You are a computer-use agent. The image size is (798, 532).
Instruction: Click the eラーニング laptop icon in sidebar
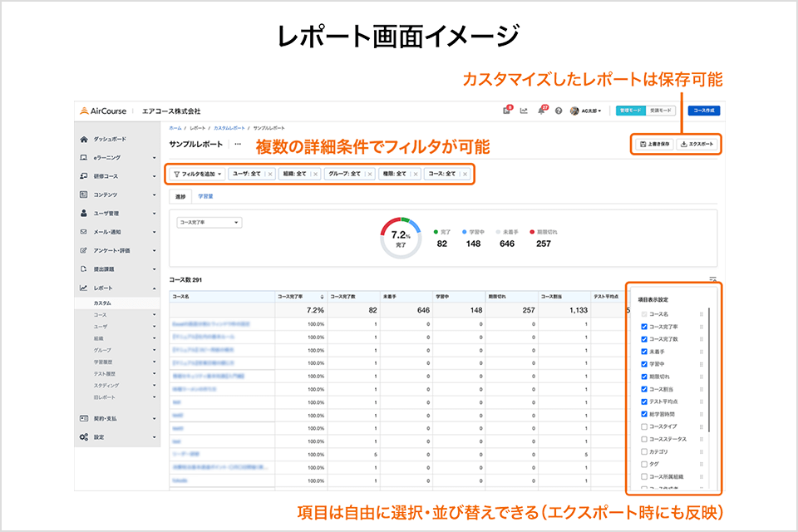click(84, 157)
